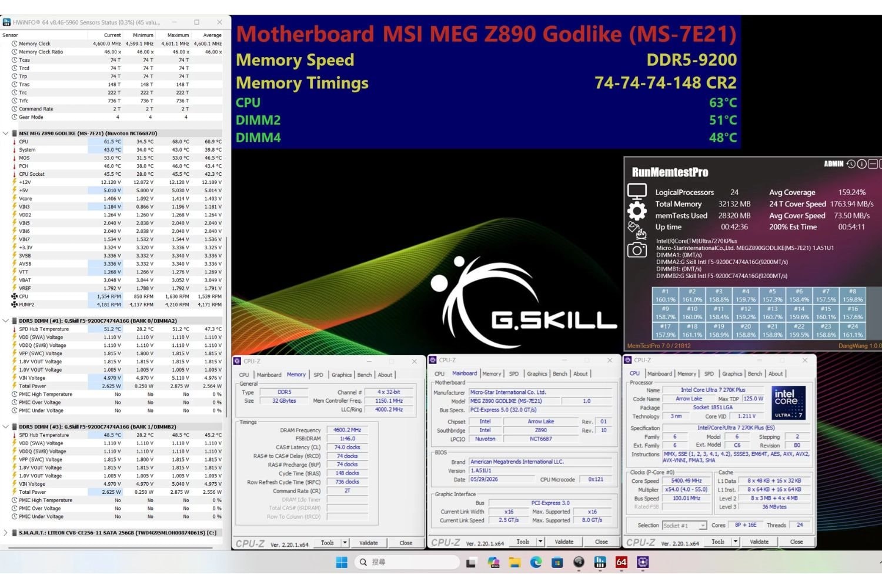The height and width of the screenshot is (588, 882).
Task: Switch to CPU-Z purple chip taskbar icon
Action: [643, 562]
